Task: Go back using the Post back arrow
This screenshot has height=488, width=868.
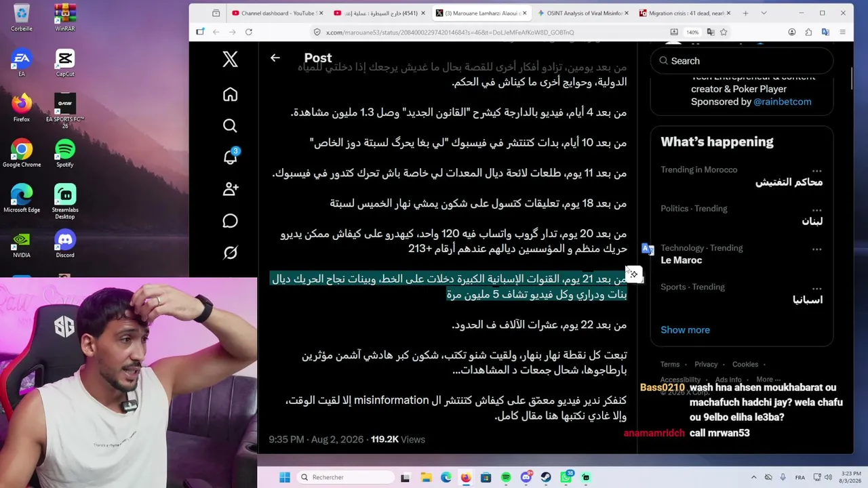Action: pyautogui.click(x=275, y=58)
